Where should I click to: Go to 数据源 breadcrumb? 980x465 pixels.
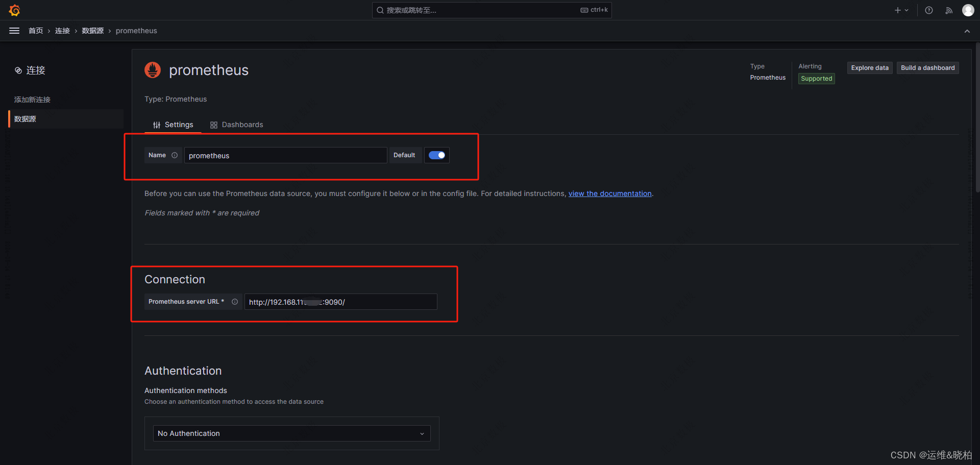pyautogui.click(x=93, y=31)
